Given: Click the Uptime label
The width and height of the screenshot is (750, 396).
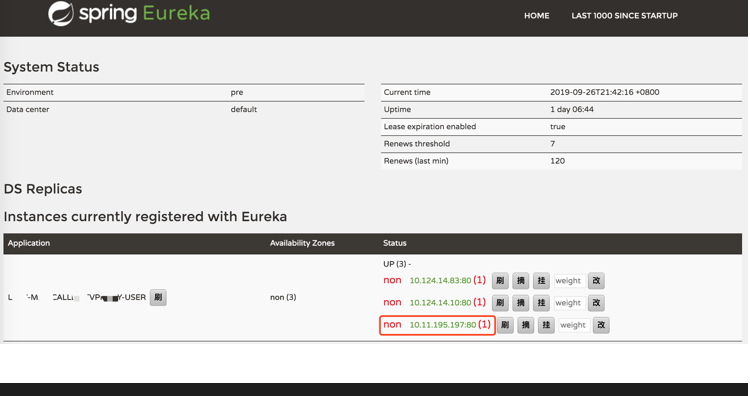Looking at the screenshot, I should [x=397, y=110].
